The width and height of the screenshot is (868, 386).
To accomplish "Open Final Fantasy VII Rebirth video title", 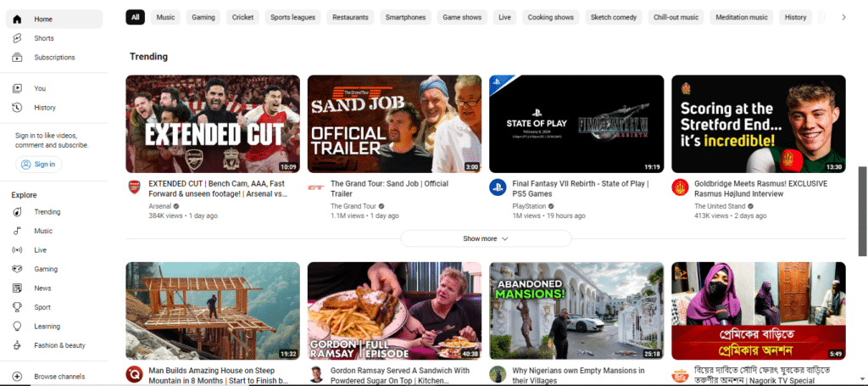I will pos(581,189).
